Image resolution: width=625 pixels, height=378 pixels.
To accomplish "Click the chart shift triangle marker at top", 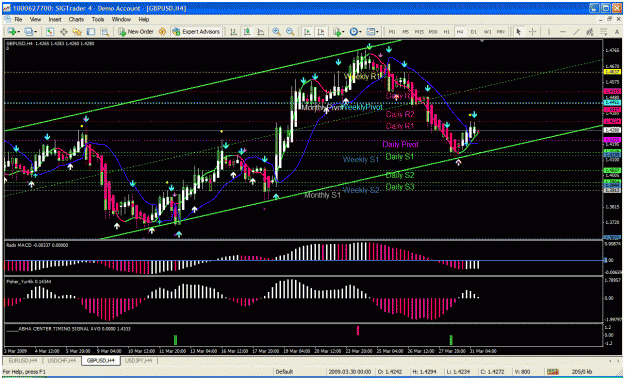I will (x=483, y=41).
